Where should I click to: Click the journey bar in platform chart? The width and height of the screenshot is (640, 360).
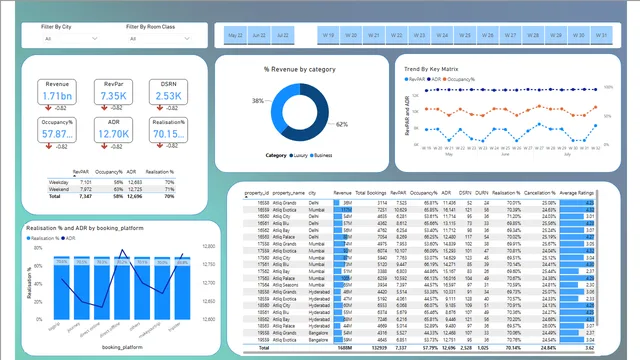point(82,288)
